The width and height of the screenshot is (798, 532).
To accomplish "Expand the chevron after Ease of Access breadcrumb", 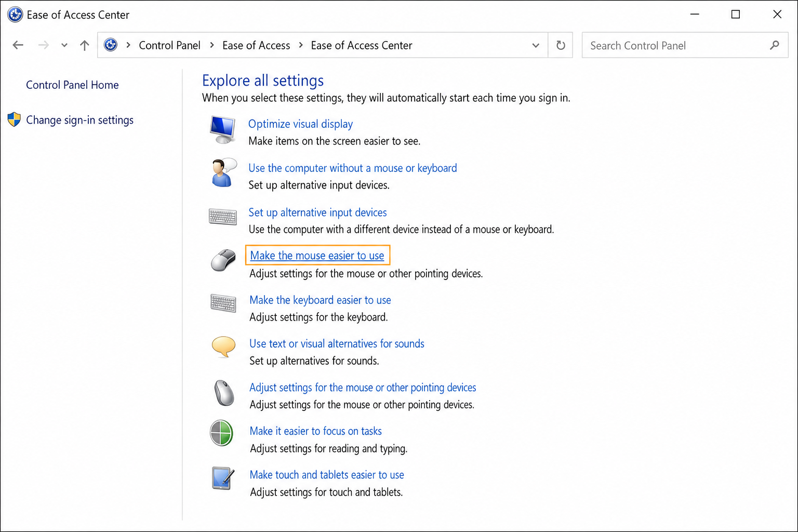I will click(x=301, y=45).
